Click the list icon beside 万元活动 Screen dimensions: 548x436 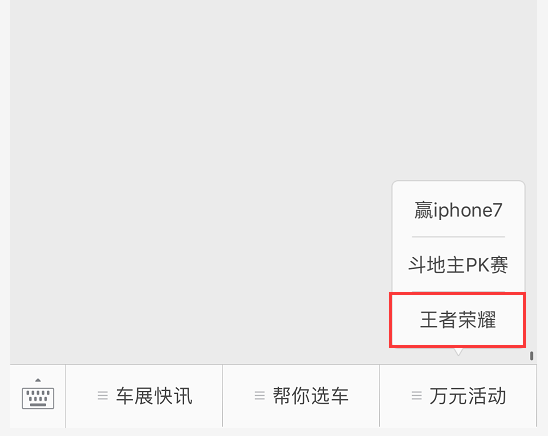coord(417,395)
